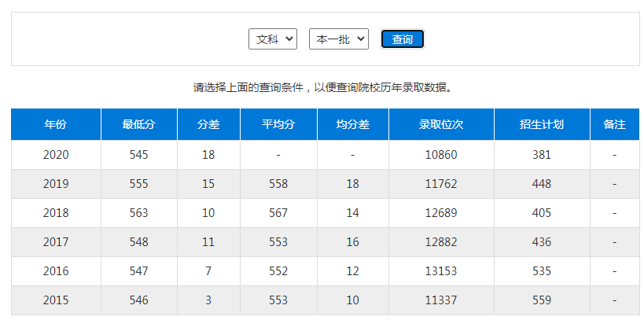This screenshot has height=320, width=644.
Task: Click the instruction text below the query box
Action: 324,88
